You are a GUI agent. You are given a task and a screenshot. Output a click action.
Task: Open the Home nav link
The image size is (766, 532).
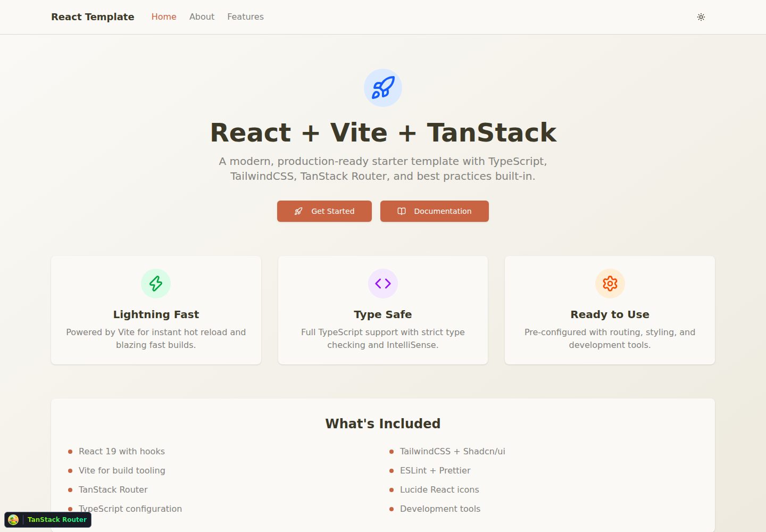(x=164, y=17)
